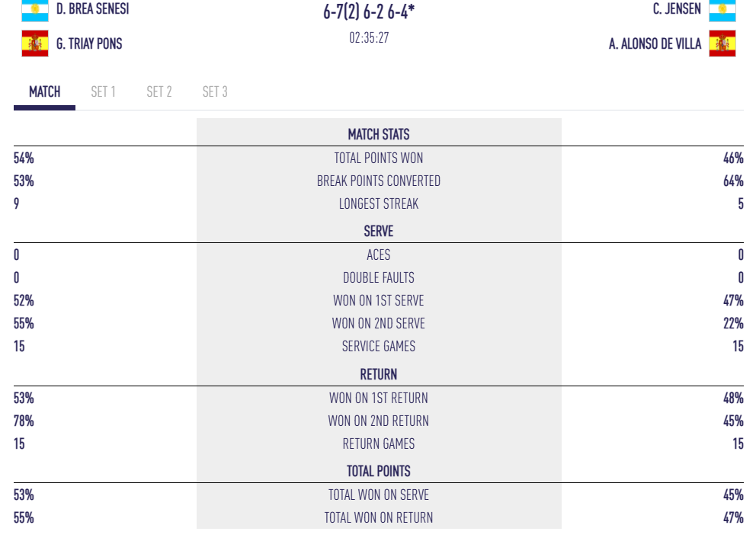Open player name G. Triay Pons

(x=89, y=43)
